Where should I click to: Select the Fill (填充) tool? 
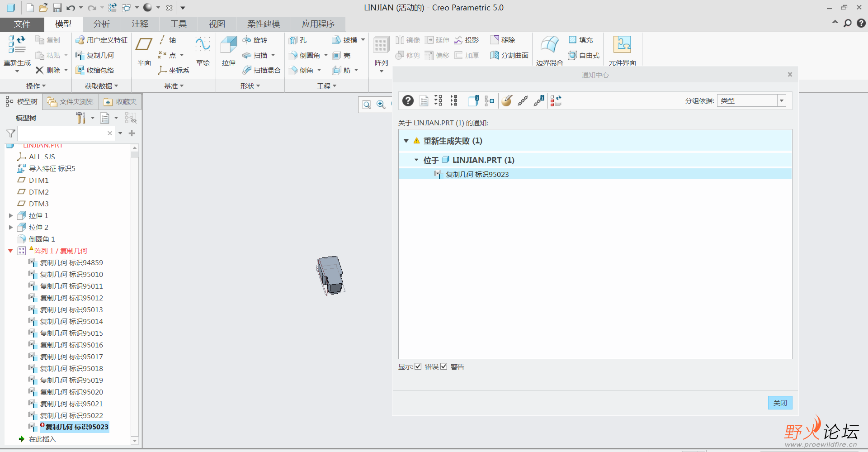580,40
